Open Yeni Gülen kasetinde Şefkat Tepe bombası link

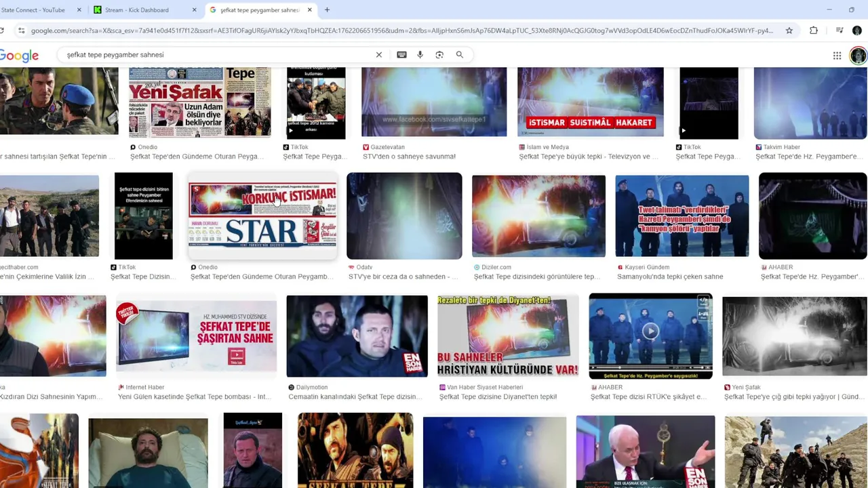click(x=194, y=396)
